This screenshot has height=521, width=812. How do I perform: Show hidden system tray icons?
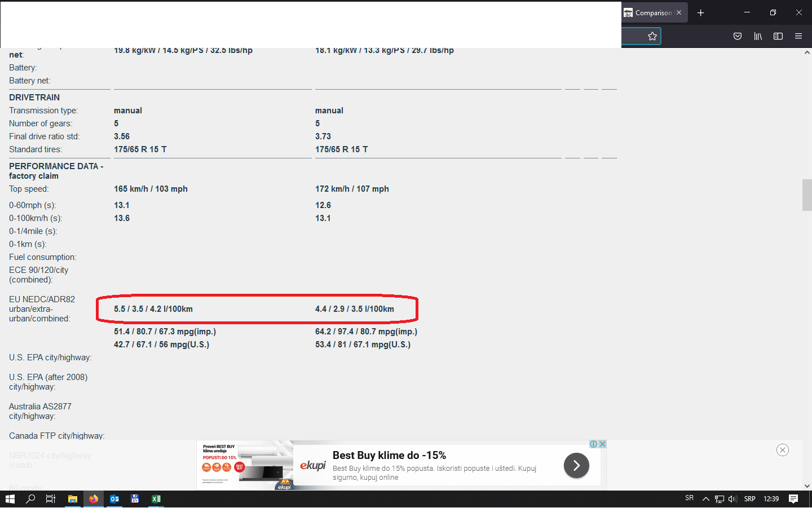[705, 499]
